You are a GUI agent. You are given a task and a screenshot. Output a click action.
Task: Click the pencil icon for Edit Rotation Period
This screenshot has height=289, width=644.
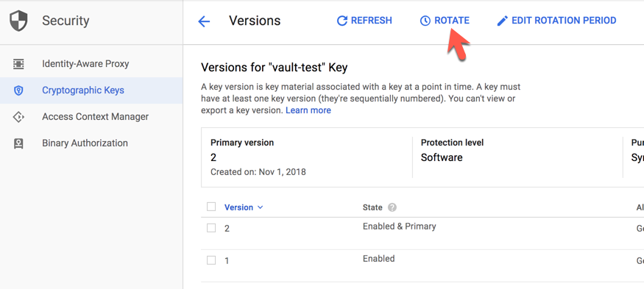(502, 21)
